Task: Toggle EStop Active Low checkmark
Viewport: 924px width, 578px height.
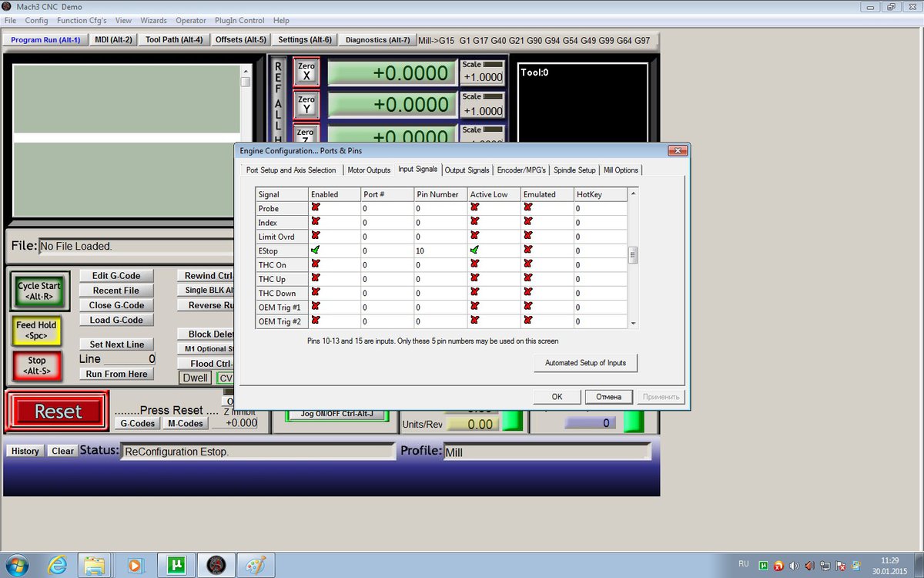Action: click(x=475, y=250)
